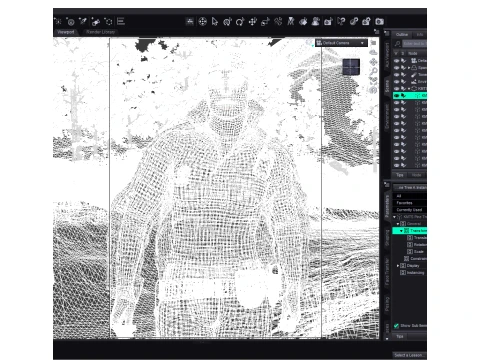Open the Joint Editor figure tool
Viewport: 480px width, 360px height.
pyautogui.click(x=291, y=22)
